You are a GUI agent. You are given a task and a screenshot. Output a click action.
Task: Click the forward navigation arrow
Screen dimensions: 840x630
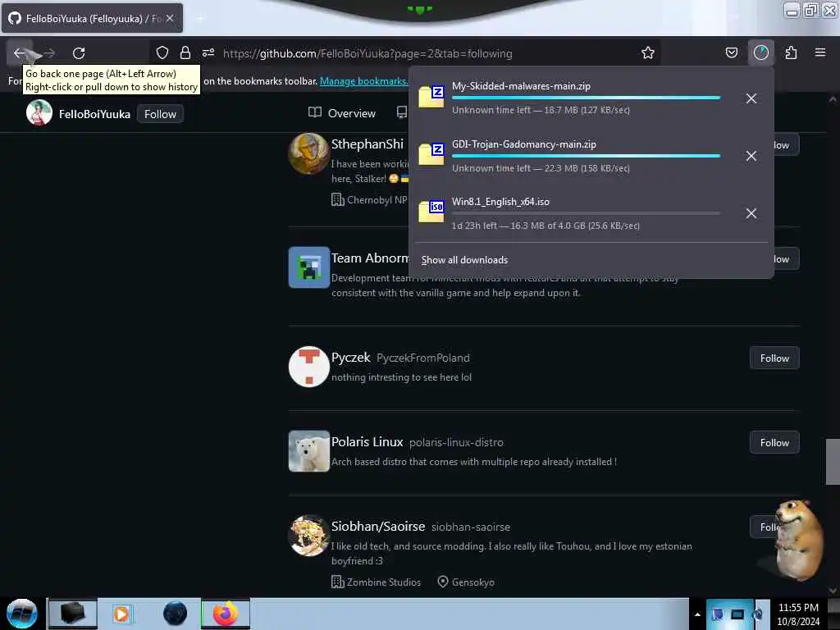[x=49, y=53]
